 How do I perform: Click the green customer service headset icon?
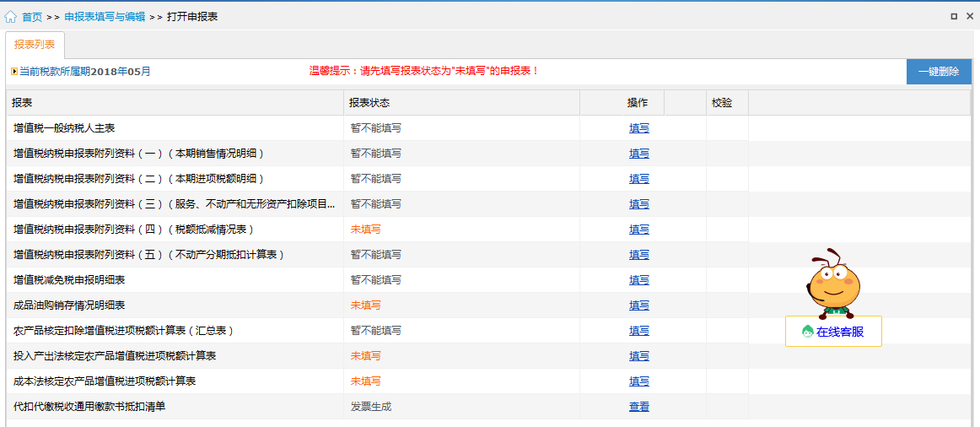click(x=807, y=332)
